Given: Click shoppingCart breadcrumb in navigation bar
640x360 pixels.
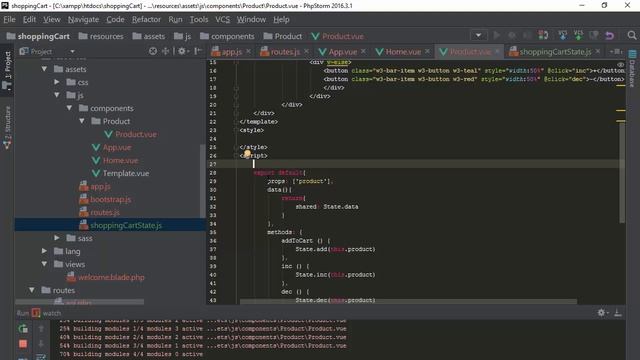Looking at the screenshot, I should click(38, 36).
